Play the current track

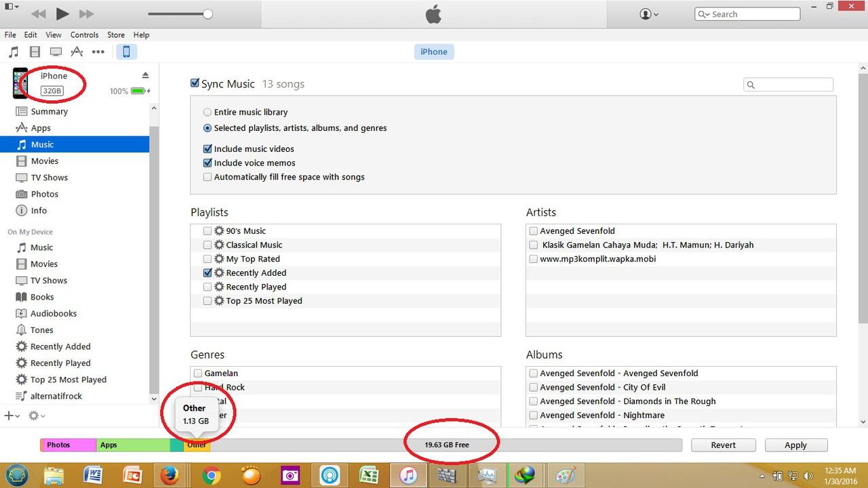(62, 14)
